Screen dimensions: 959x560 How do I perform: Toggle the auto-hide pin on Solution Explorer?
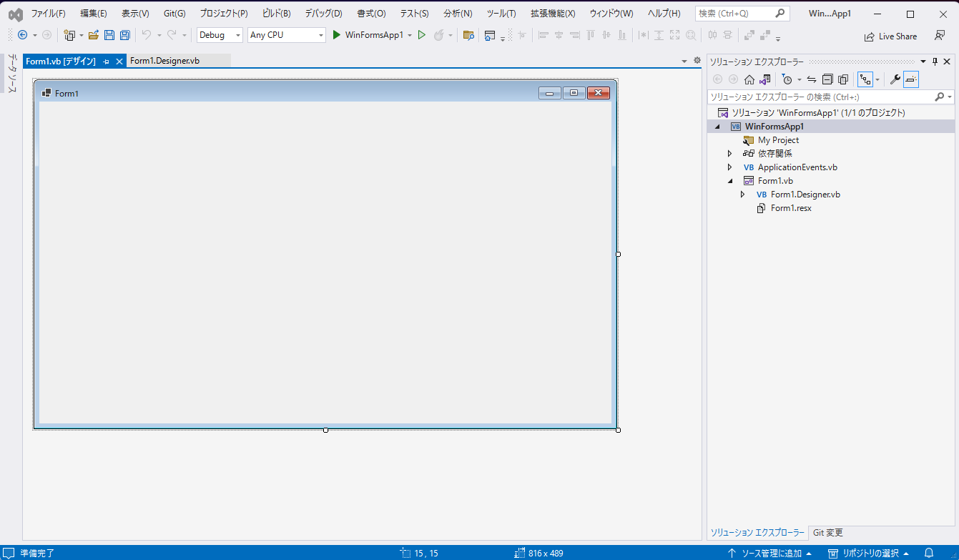935,62
